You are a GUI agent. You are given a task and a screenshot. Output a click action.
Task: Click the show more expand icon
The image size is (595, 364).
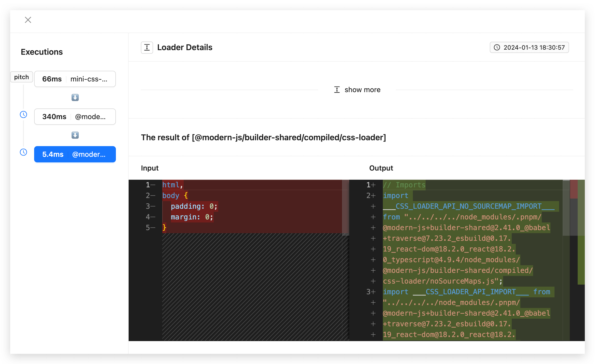tap(337, 90)
